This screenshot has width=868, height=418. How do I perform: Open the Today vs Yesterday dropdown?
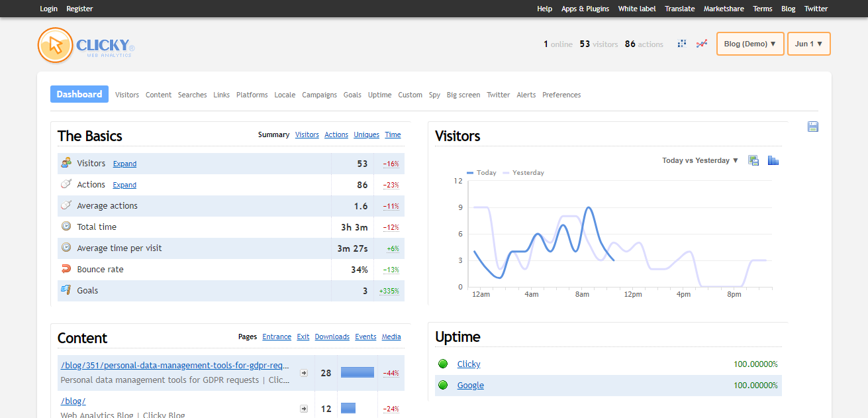pos(700,160)
